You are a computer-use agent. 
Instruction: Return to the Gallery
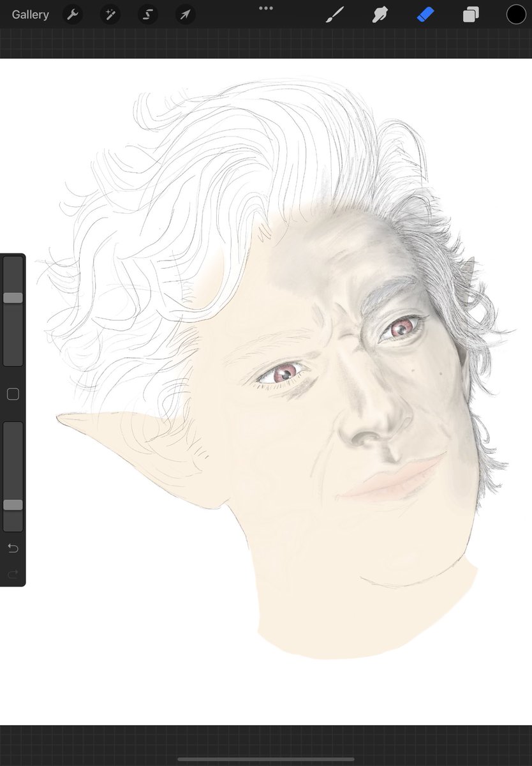pos(29,14)
